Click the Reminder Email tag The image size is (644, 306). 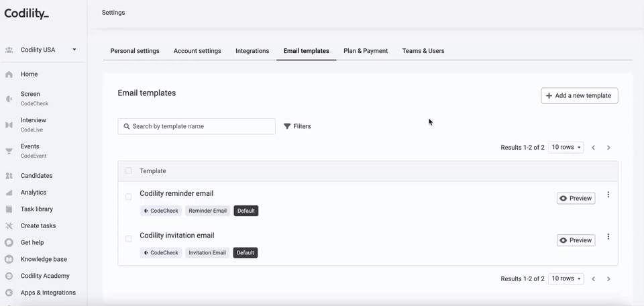point(207,211)
